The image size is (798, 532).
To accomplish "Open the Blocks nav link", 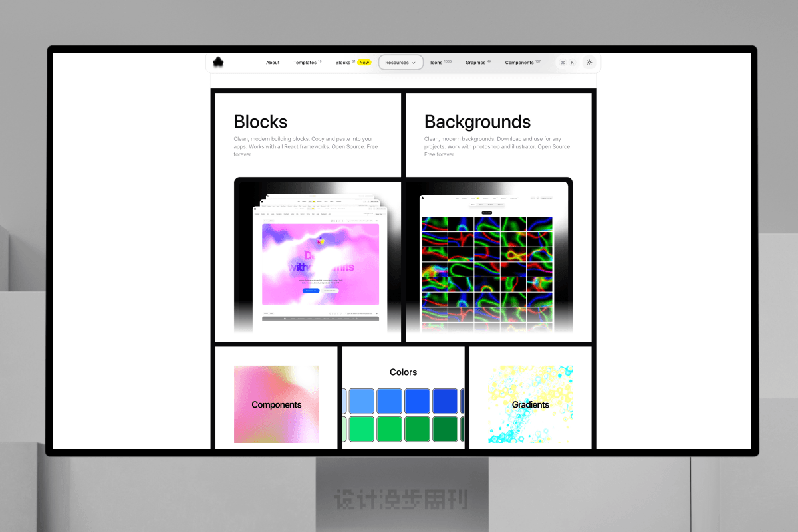I will coord(342,63).
